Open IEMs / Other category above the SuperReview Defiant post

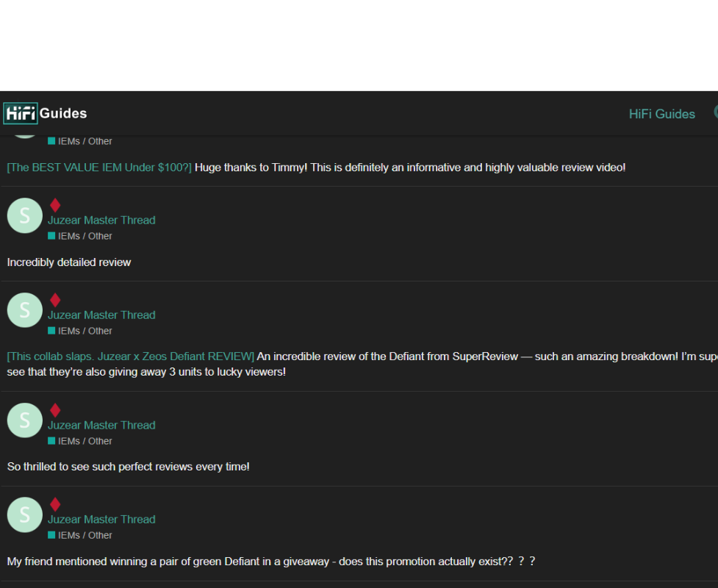(80, 331)
